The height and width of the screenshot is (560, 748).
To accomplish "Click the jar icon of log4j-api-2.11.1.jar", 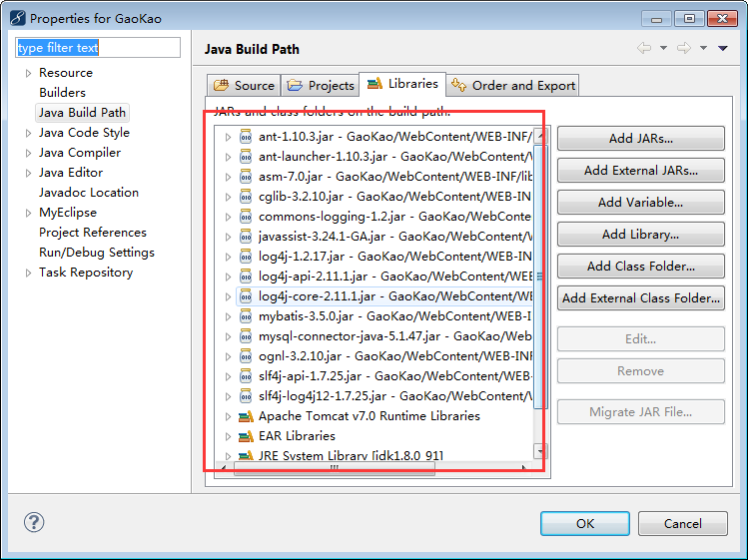I will click(x=246, y=277).
